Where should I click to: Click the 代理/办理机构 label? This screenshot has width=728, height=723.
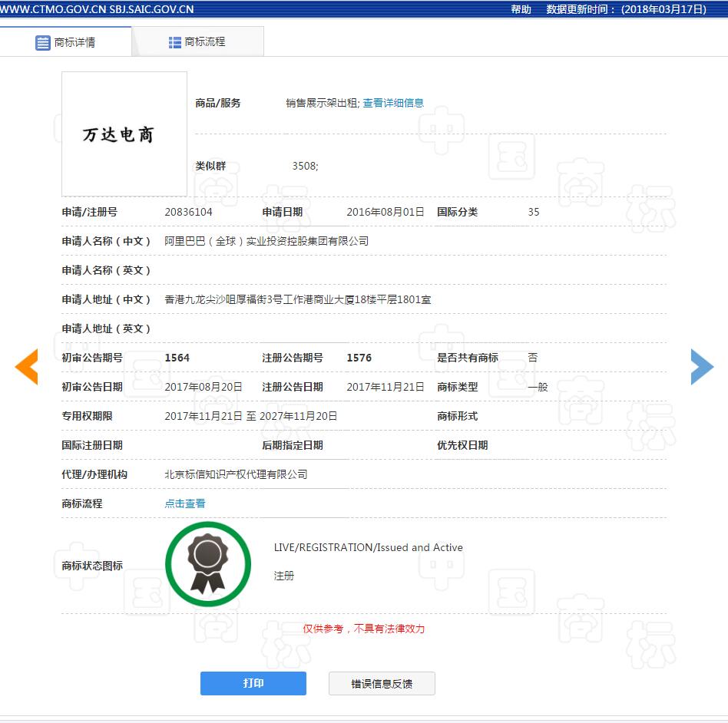point(94,474)
